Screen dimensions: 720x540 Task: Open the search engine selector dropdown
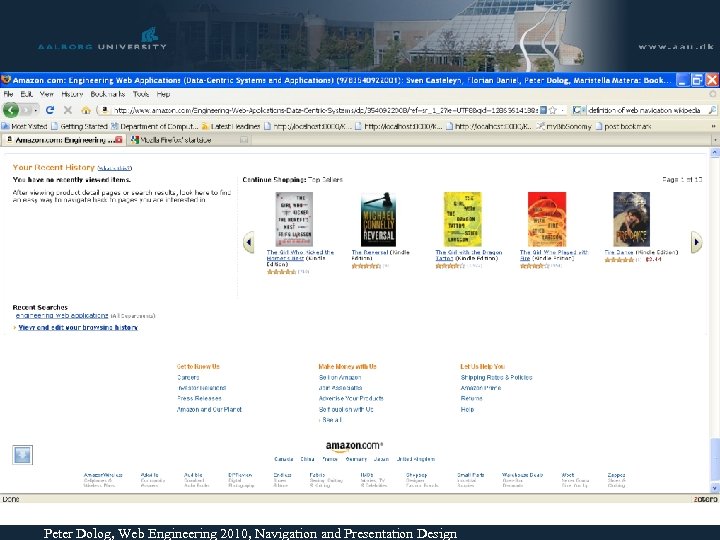point(579,110)
